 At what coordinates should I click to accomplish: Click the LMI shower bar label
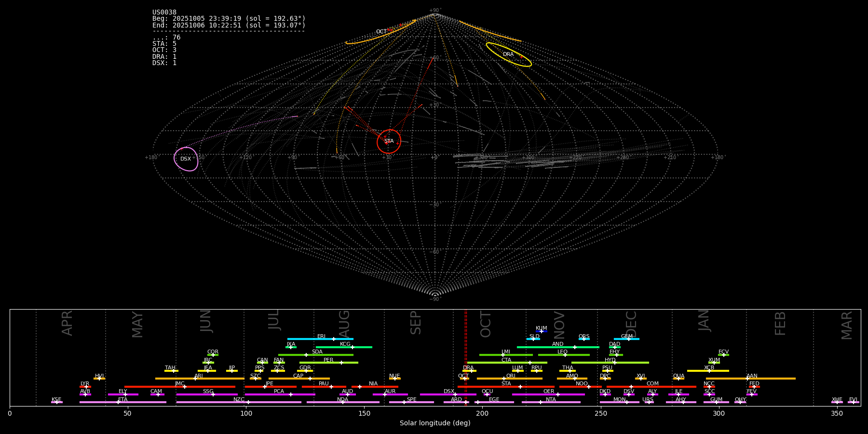(x=506, y=352)
